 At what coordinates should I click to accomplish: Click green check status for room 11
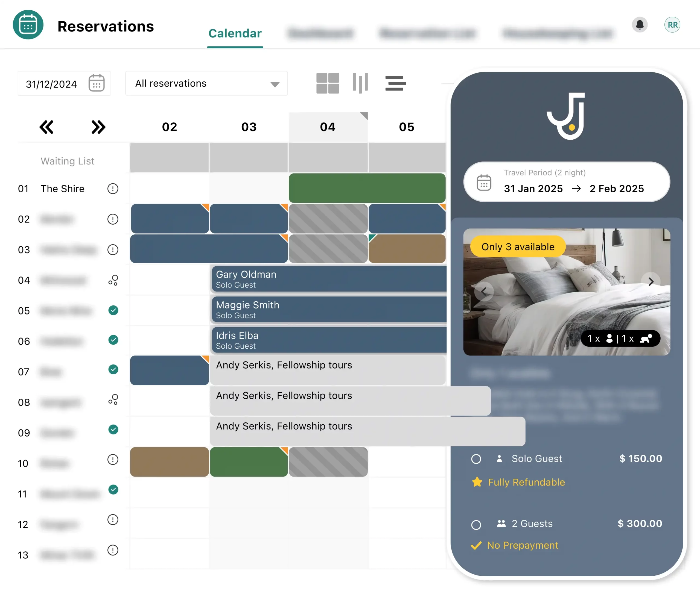pyautogui.click(x=113, y=489)
